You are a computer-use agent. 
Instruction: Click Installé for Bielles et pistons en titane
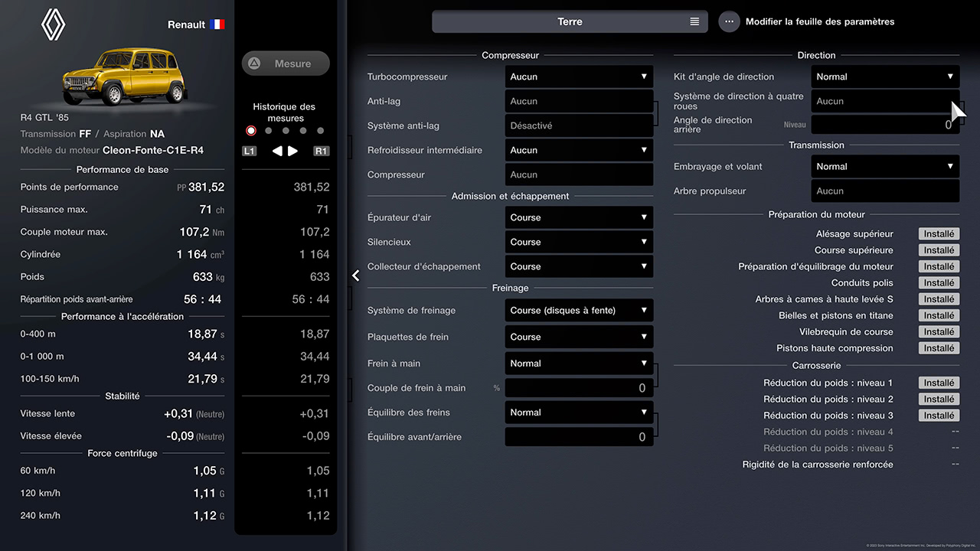939,315
